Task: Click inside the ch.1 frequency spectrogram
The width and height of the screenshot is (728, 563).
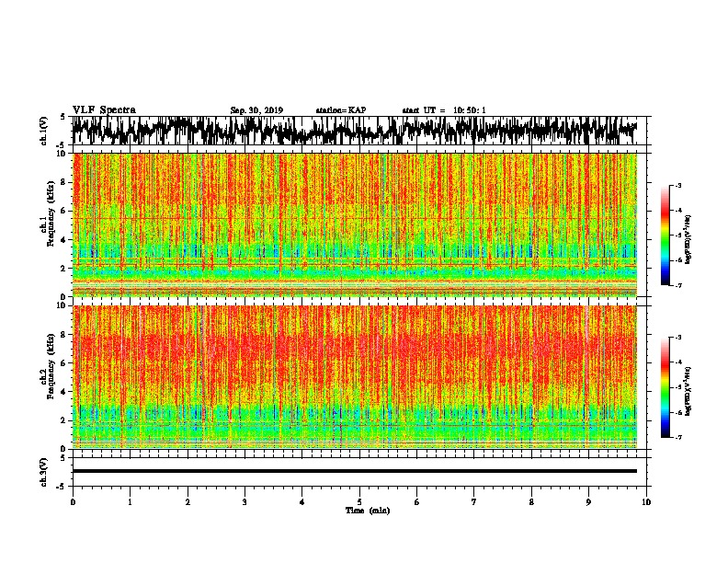Action: click(355, 224)
